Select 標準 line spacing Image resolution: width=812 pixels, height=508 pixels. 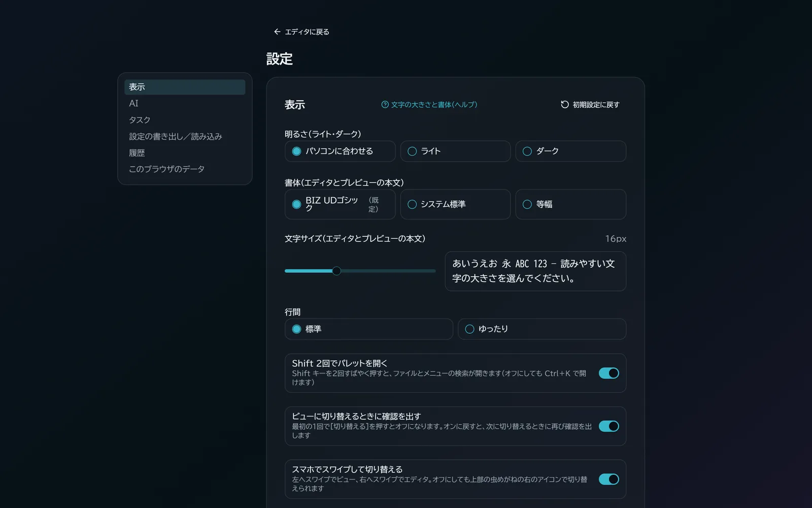pos(368,329)
